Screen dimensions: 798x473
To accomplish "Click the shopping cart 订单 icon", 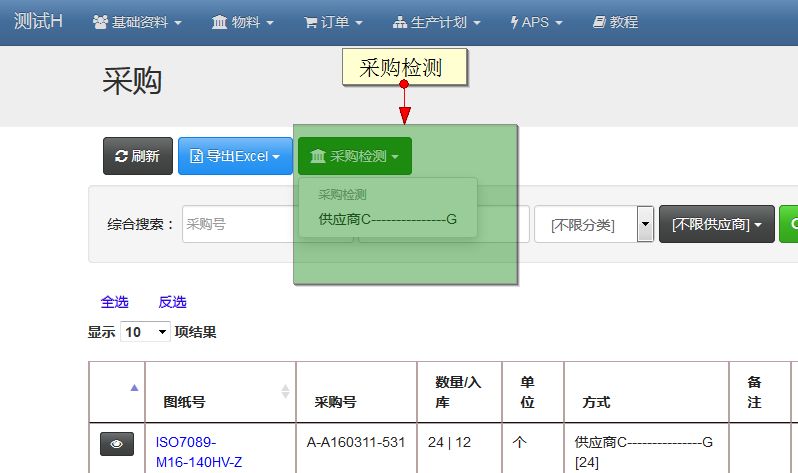I will pos(311,22).
